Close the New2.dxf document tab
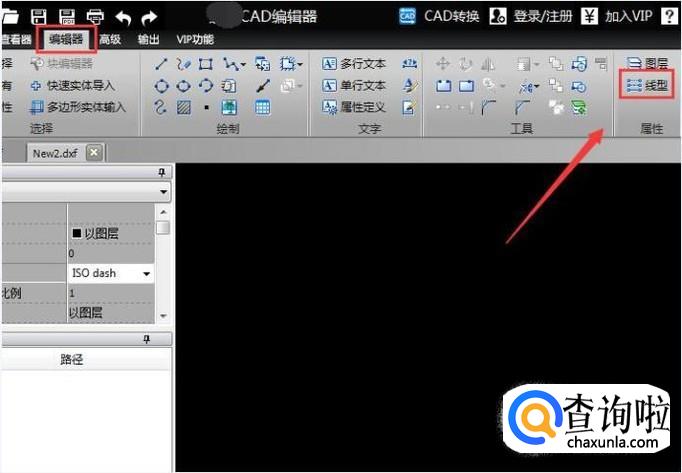The image size is (682, 473). click(x=94, y=153)
